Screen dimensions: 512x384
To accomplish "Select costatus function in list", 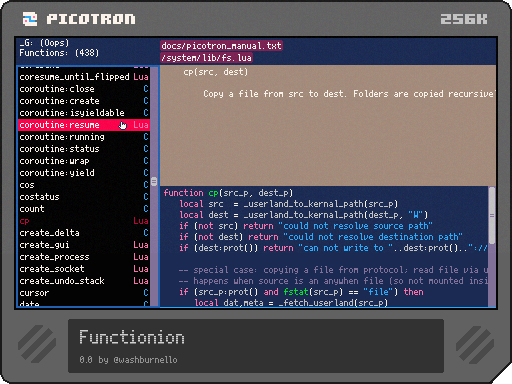I will [84, 197].
